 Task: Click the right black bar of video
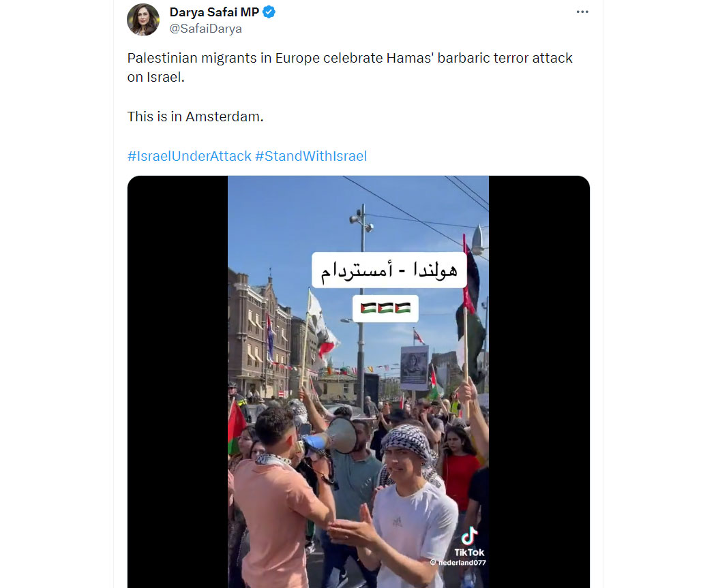point(539,382)
